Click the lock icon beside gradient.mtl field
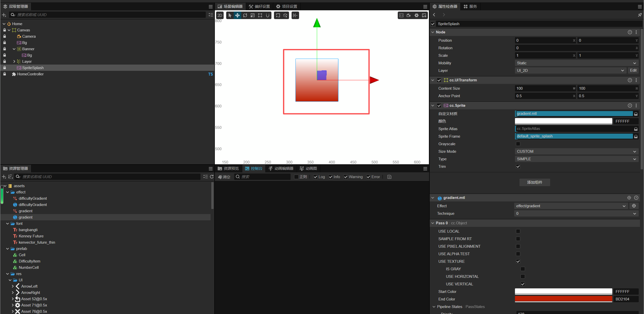Image resolution: width=644 pixels, height=314 pixels. coord(636,114)
